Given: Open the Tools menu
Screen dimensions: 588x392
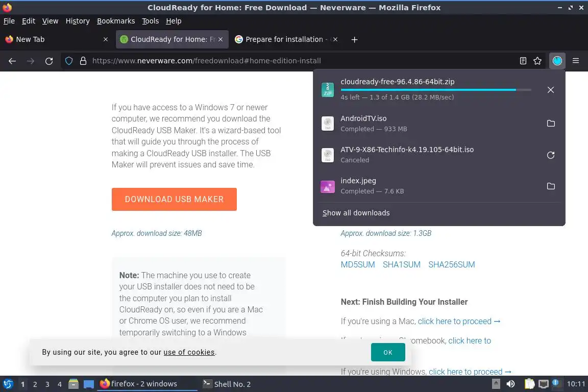Looking at the screenshot, I should tap(151, 21).
